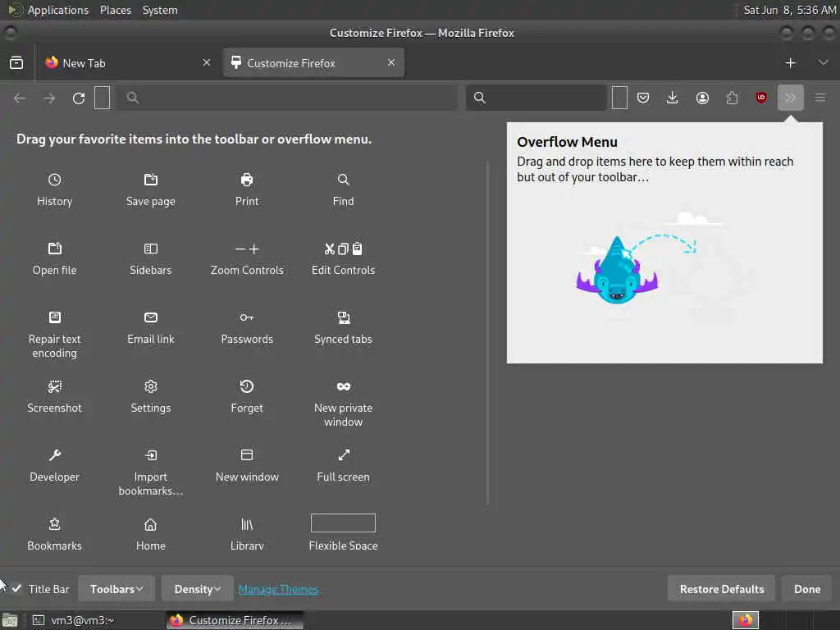
Task: Expand the list all tabs chevron
Action: [x=823, y=62]
